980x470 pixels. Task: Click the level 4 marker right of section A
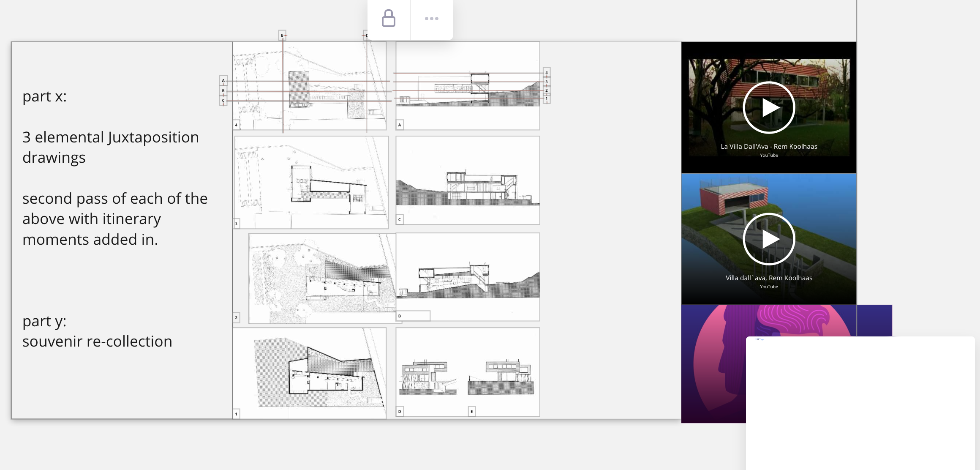point(547,73)
